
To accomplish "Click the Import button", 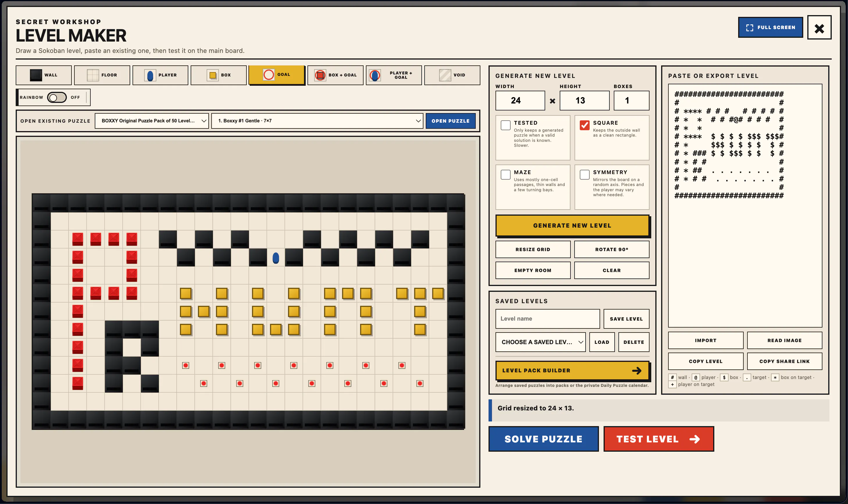I will pyautogui.click(x=705, y=340).
